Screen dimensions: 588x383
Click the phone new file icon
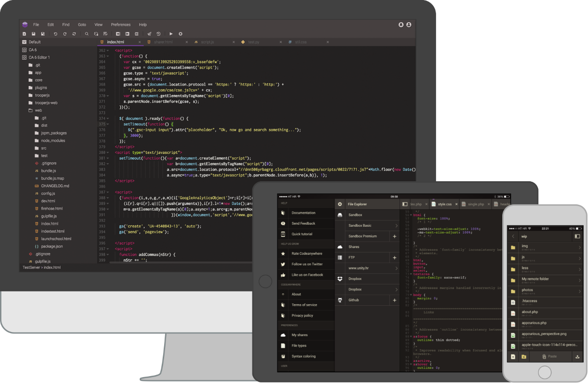pos(513,356)
